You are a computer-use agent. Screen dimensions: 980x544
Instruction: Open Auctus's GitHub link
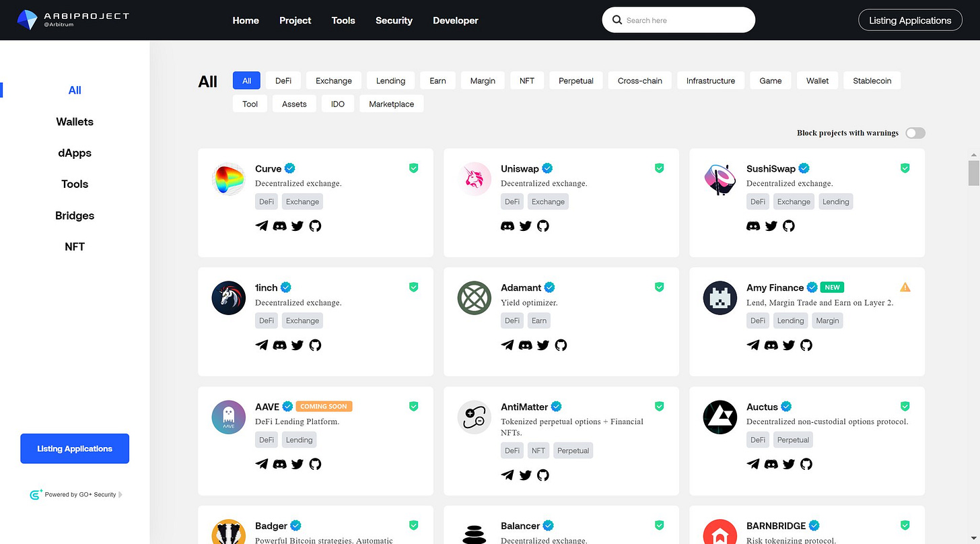coord(806,464)
